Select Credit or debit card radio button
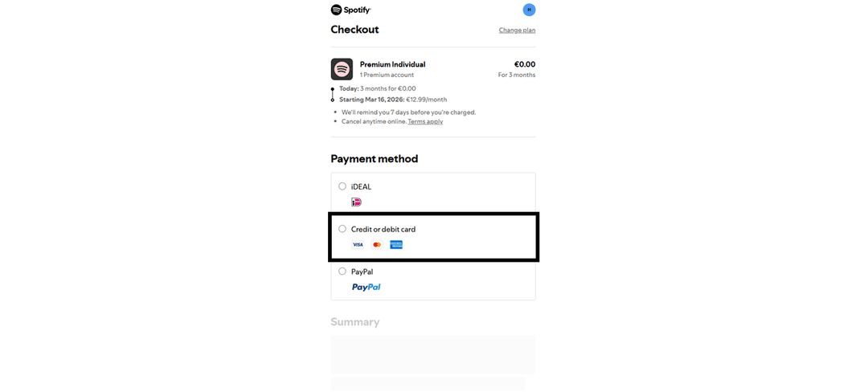The width and height of the screenshot is (868, 392). pos(342,229)
